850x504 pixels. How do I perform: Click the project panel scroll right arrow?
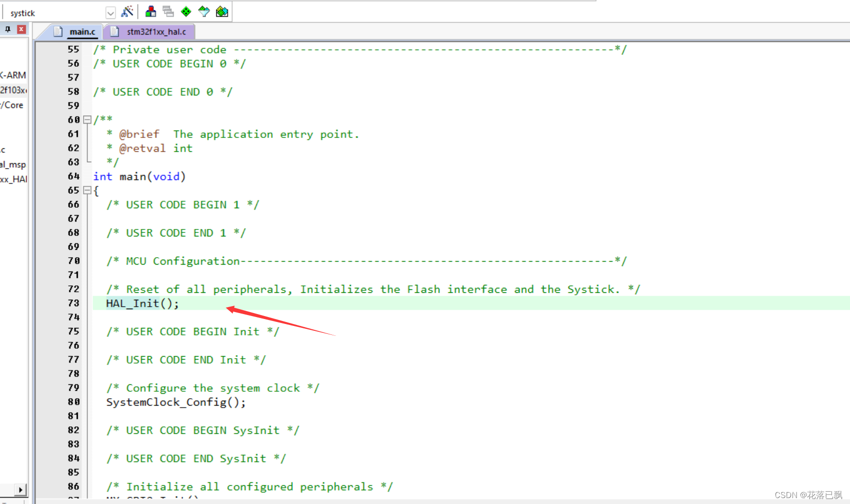point(20,490)
